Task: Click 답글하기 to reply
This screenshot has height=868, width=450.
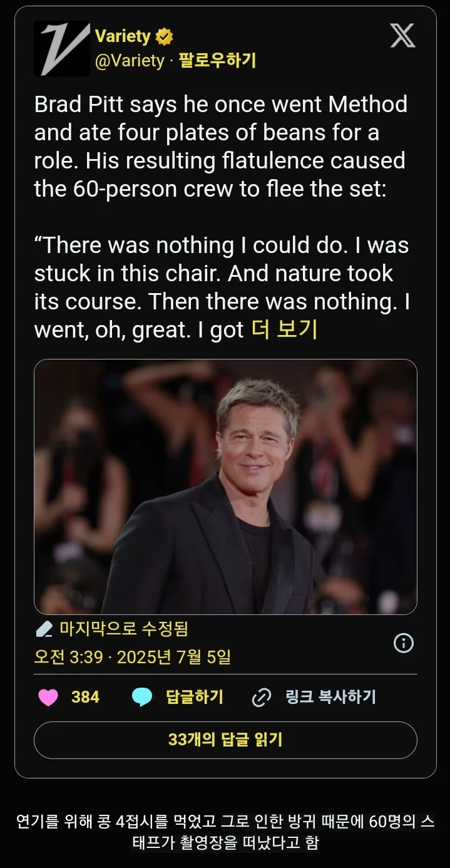Action: (x=194, y=697)
